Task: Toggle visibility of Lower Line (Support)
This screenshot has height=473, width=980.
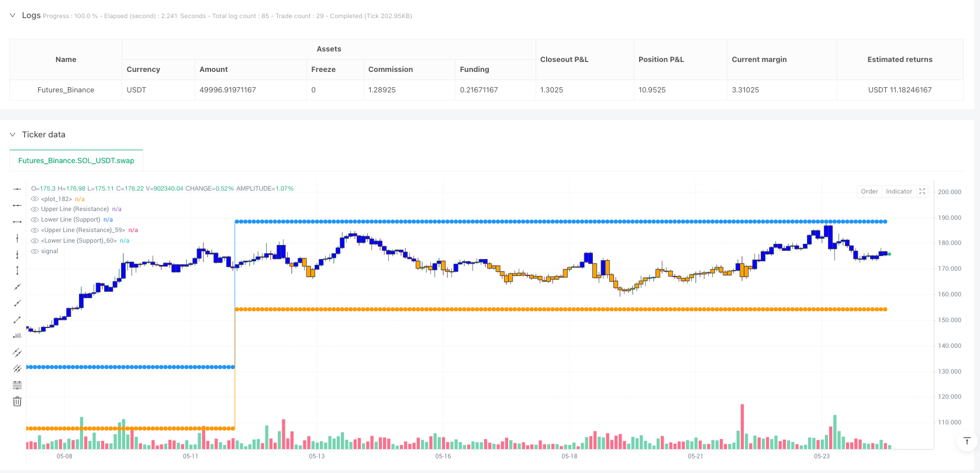Action: pyautogui.click(x=35, y=220)
